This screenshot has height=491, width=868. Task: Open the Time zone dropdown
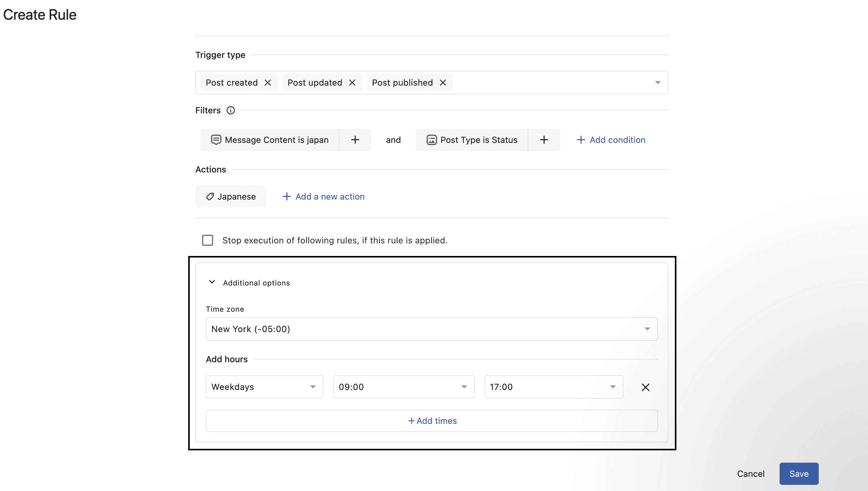(x=432, y=329)
